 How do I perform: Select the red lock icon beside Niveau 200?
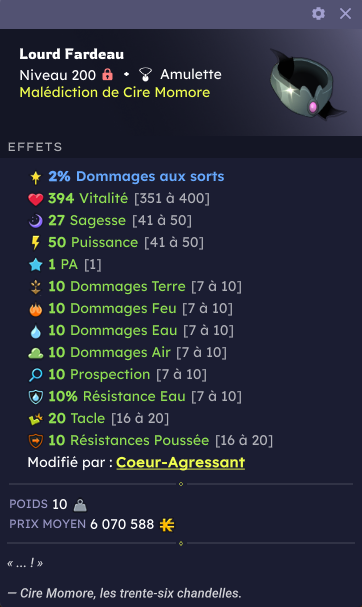pyautogui.click(x=108, y=74)
